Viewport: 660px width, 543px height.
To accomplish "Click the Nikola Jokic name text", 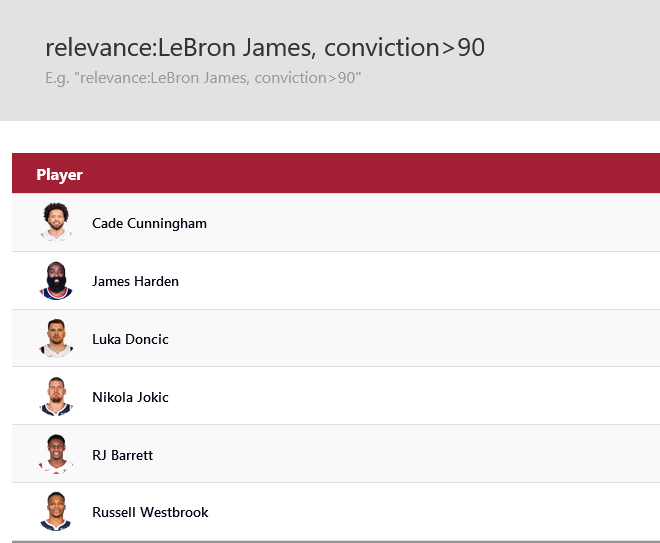I will 130,397.
